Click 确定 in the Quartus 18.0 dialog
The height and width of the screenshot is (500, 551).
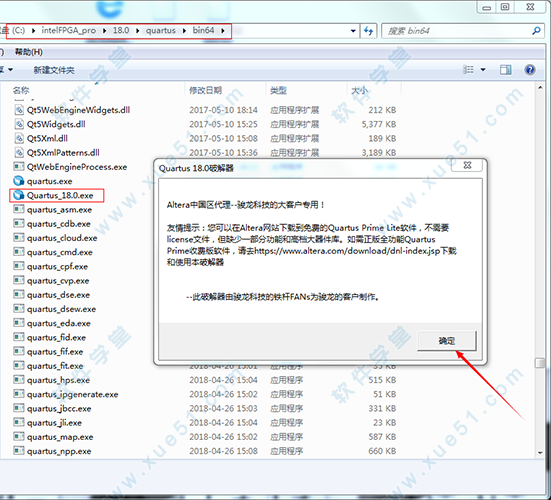pyautogui.click(x=447, y=340)
